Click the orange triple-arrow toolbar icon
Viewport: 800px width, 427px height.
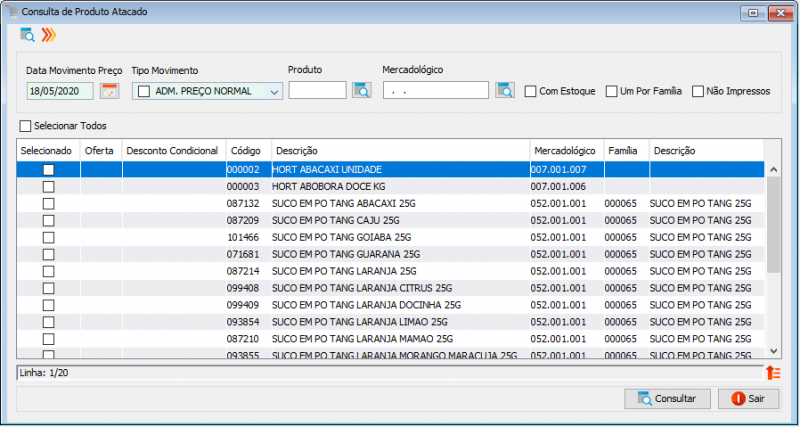click(48, 35)
